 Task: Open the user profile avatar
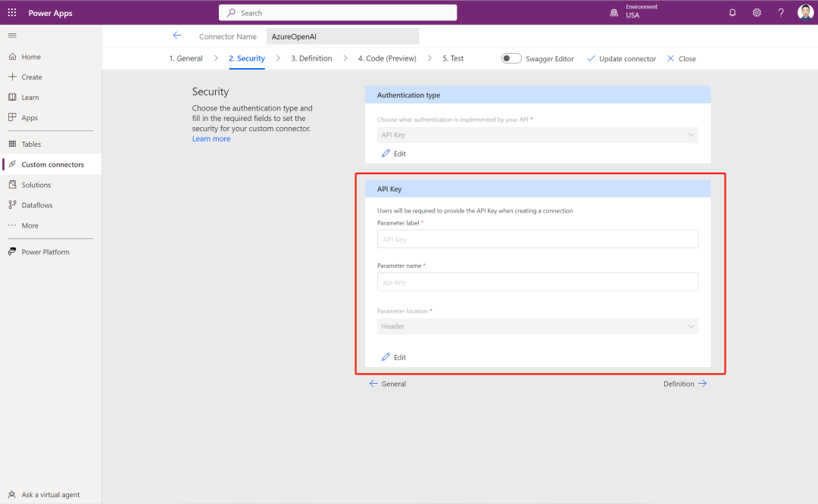pos(805,13)
